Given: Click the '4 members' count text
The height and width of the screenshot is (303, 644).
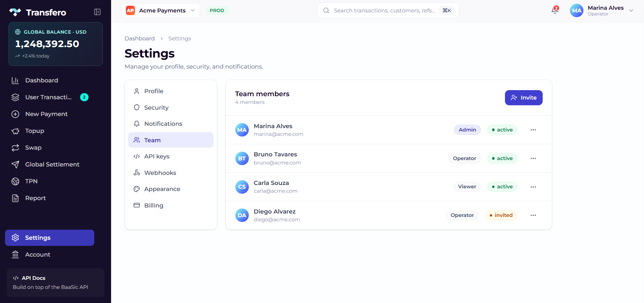Looking at the screenshot, I should click(x=250, y=102).
